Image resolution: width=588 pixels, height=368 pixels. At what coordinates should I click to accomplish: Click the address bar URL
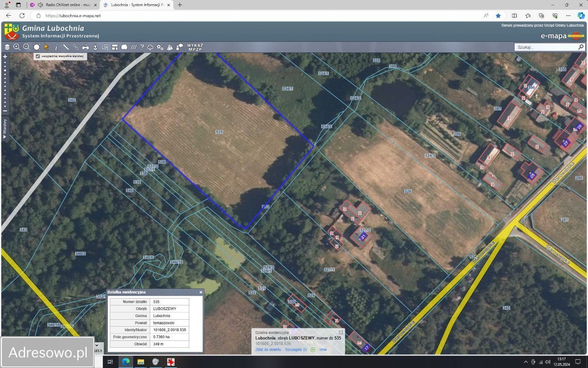point(73,16)
